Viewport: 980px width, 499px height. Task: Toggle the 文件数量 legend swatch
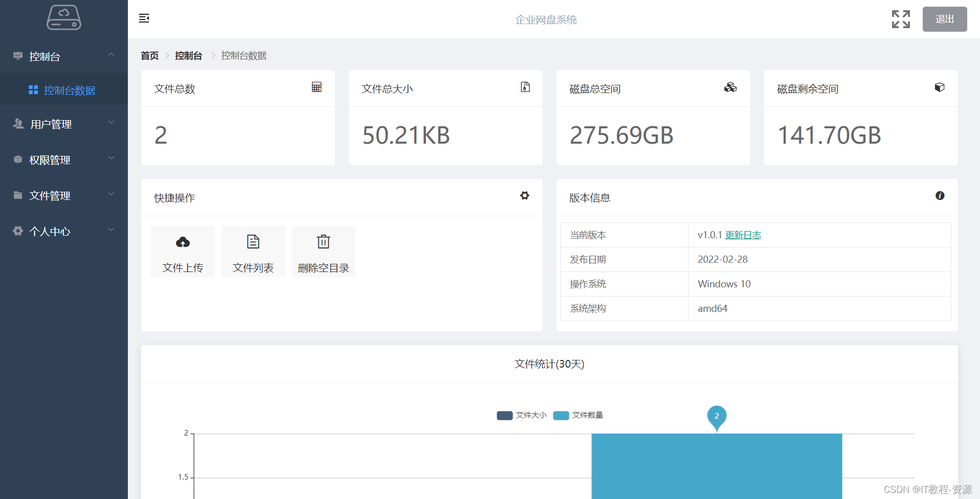point(561,415)
